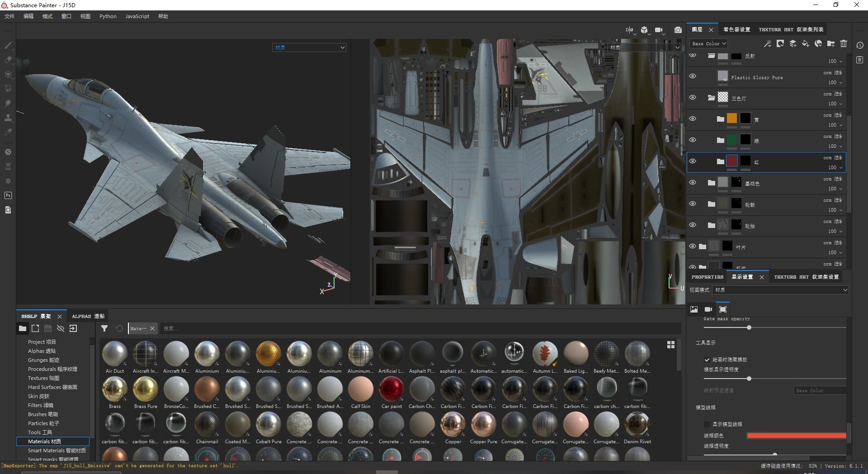Select Smart Materials 智能材质 shelf category
868x474 pixels.
point(57,450)
